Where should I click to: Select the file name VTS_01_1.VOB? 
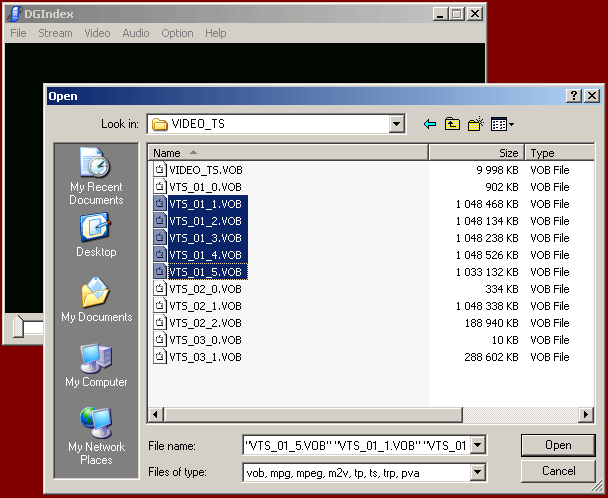coord(206,204)
